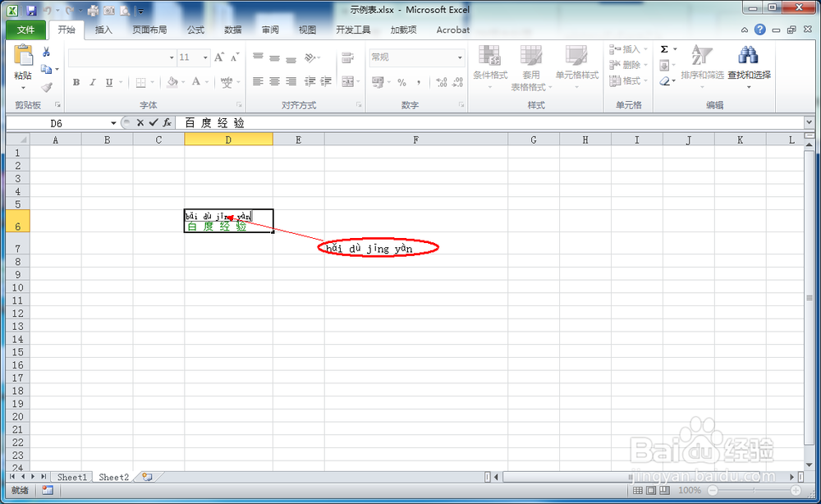Open the font name dropdown
The width and height of the screenshot is (821, 504).
coord(172,57)
